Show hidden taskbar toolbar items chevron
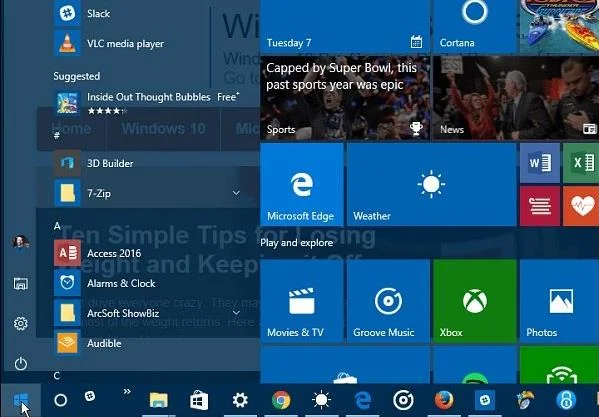 [127, 391]
